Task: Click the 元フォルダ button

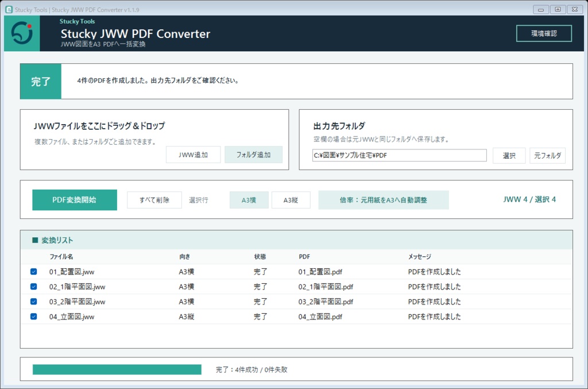Action: pyautogui.click(x=547, y=155)
